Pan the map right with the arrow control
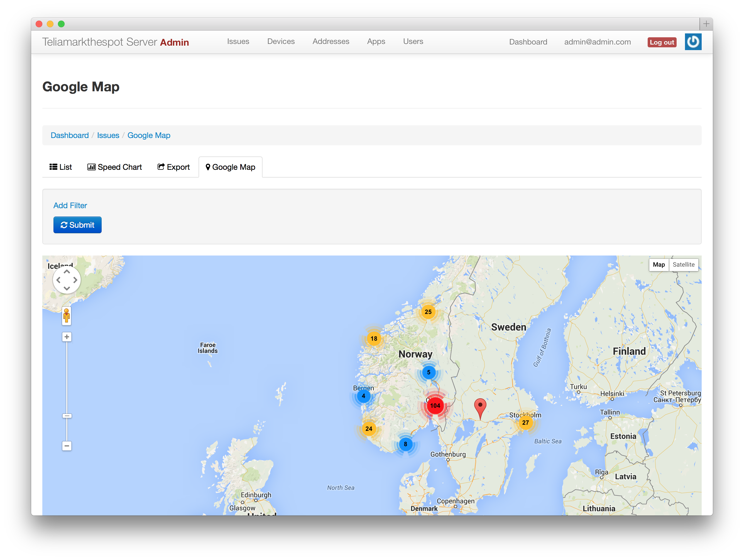Viewport: 744px width, 560px height. point(75,280)
